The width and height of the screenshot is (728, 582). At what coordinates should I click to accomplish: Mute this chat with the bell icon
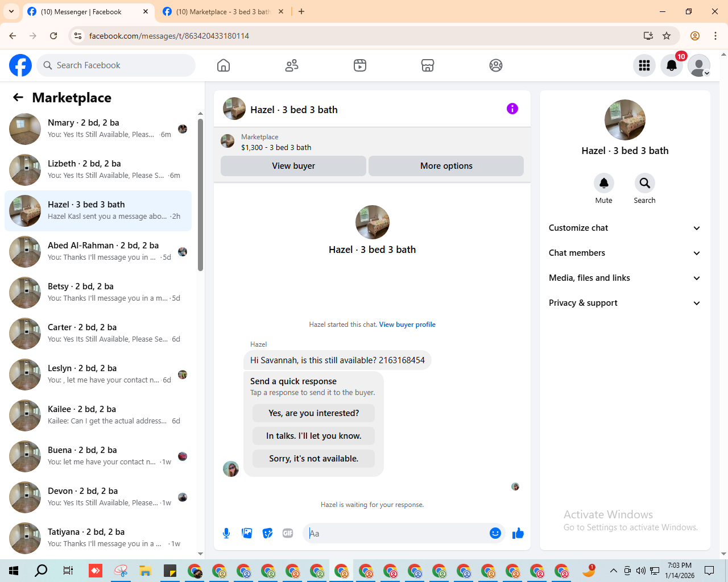click(604, 183)
